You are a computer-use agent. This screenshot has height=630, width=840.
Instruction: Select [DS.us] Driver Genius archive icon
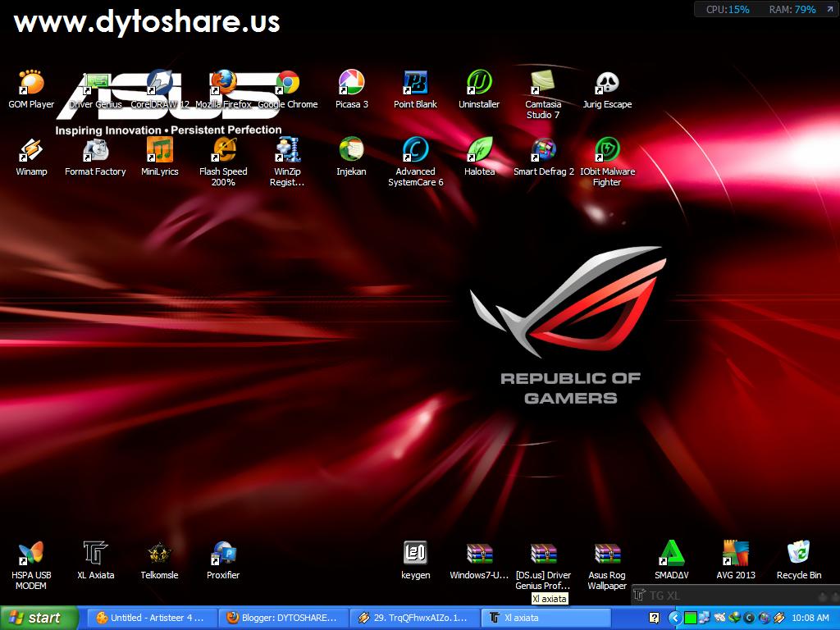pyautogui.click(x=543, y=566)
